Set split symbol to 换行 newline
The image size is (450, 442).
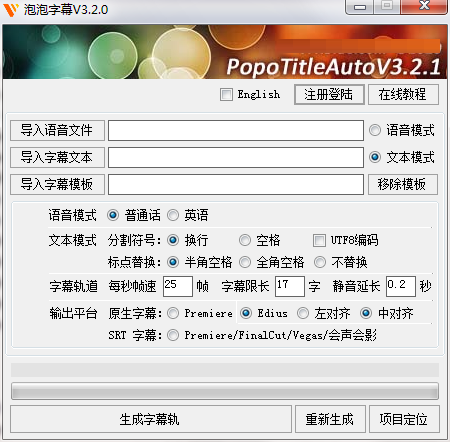(173, 240)
